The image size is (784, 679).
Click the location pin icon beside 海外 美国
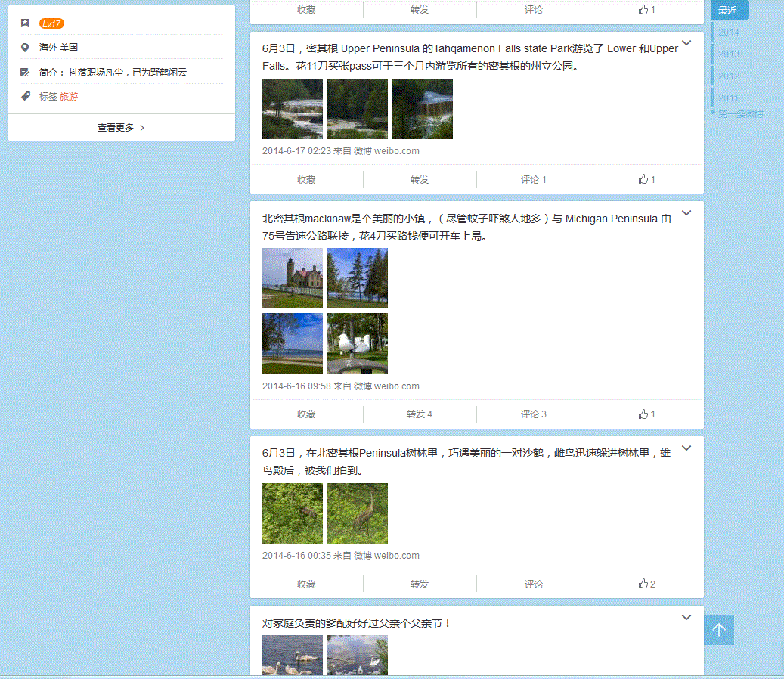coord(26,48)
